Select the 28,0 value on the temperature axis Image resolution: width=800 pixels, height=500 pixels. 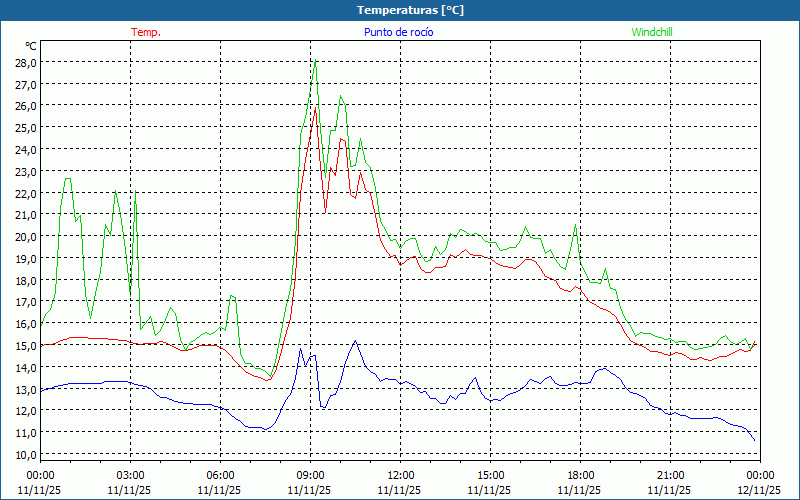25,62
